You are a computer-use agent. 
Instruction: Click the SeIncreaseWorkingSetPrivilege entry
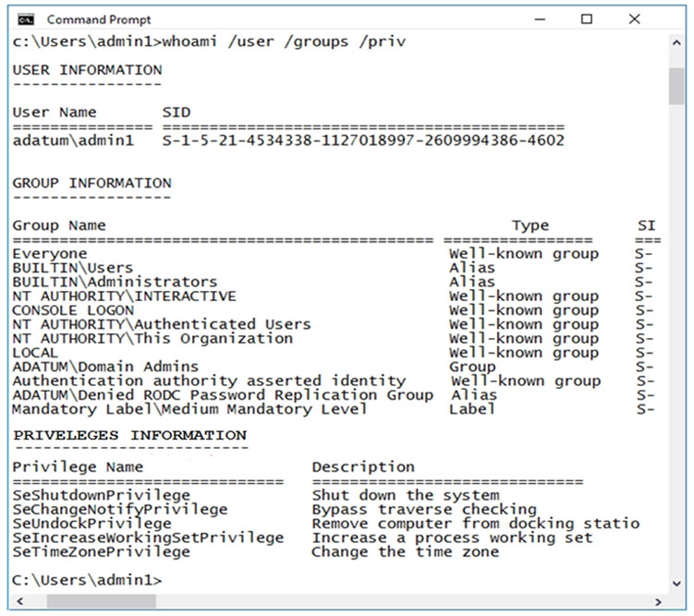(x=148, y=537)
